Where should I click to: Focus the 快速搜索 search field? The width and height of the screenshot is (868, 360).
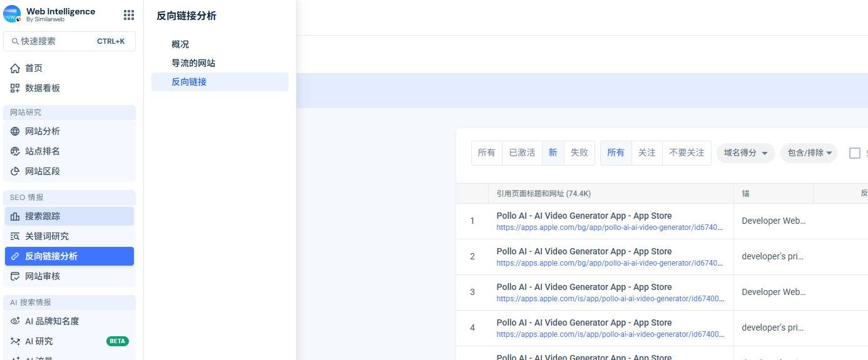point(69,41)
